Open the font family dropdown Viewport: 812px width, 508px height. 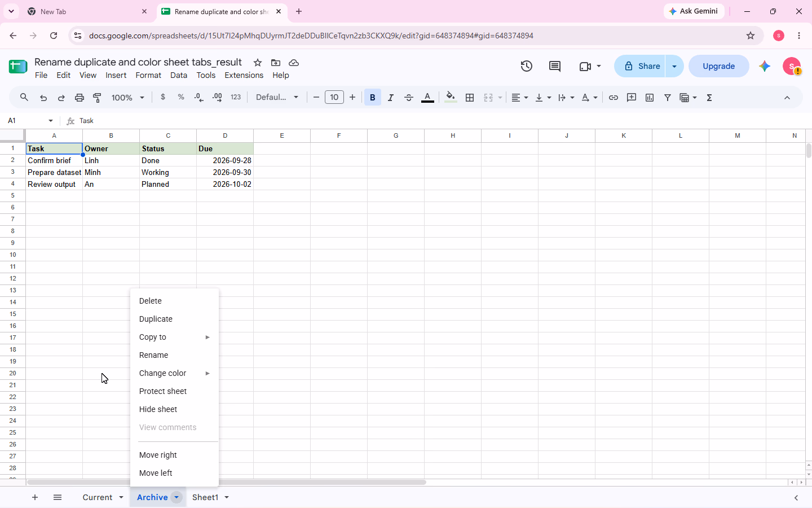click(x=277, y=98)
